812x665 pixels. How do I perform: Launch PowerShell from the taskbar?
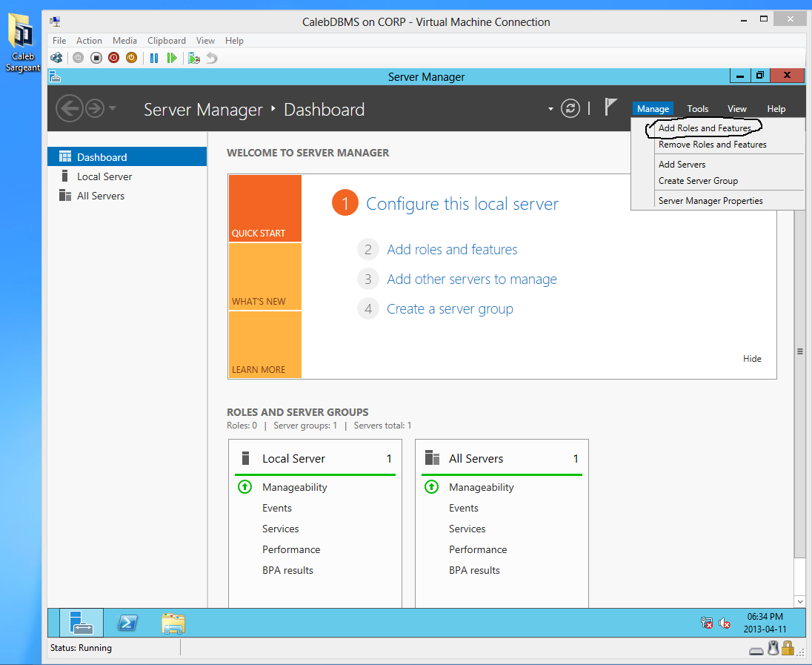127,623
